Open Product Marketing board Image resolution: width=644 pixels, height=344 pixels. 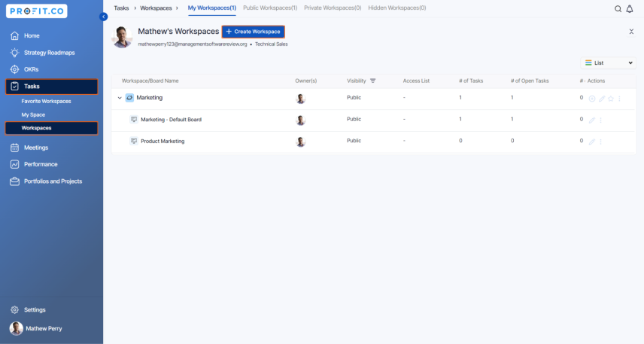click(x=163, y=142)
